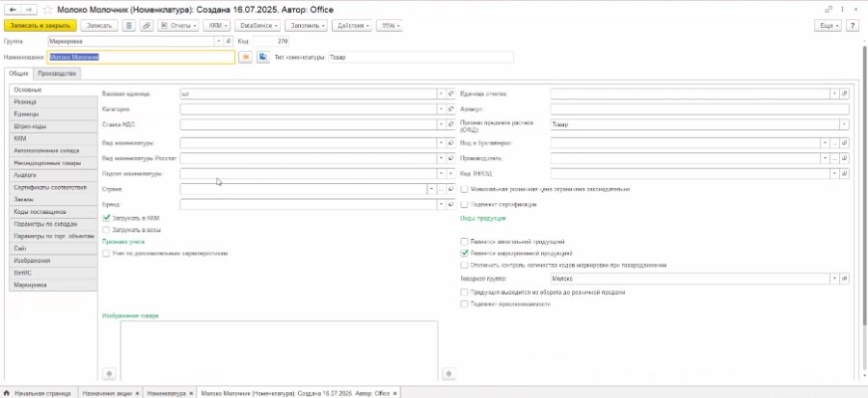Open the Бренд value via open icon
Screen dimensions: 868x398
point(450,204)
